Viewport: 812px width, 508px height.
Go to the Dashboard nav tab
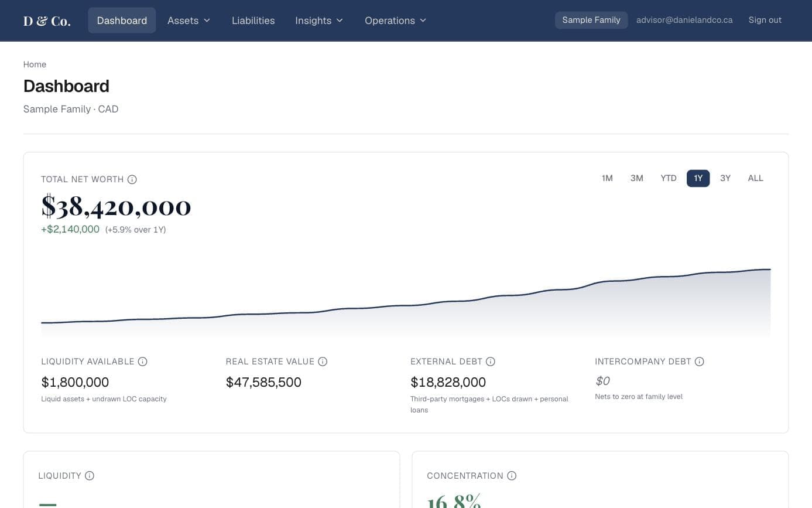[122, 21]
